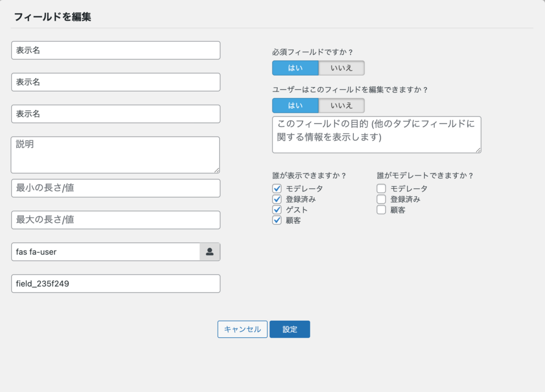Click the ユーザーはこのフィールドを編集できますか？ label
This screenshot has width=545, height=392.
(350, 89)
